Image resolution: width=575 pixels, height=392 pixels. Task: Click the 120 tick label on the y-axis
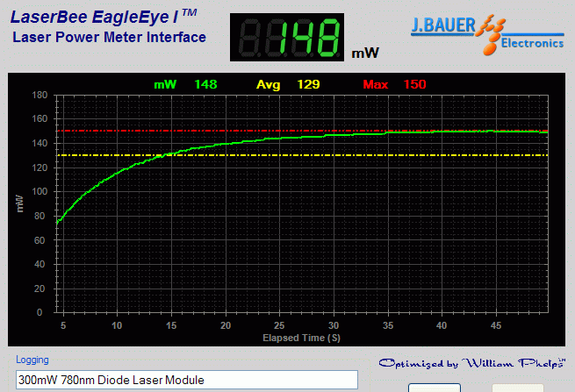point(40,167)
